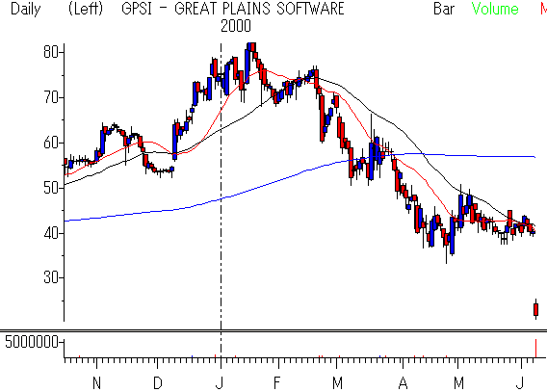
Task: Click the '(Left)' axis label
Action: point(86,9)
